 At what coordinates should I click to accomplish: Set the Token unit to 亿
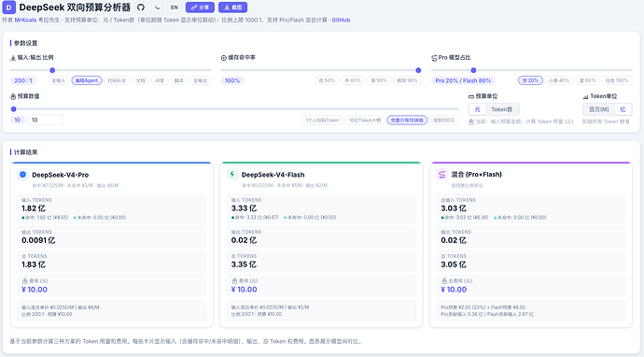point(623,109)
